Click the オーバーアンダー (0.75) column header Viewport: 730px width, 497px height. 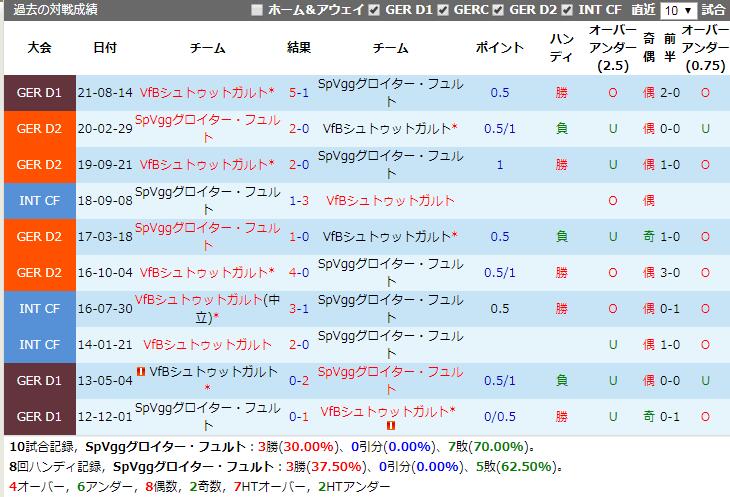(705, 47)
